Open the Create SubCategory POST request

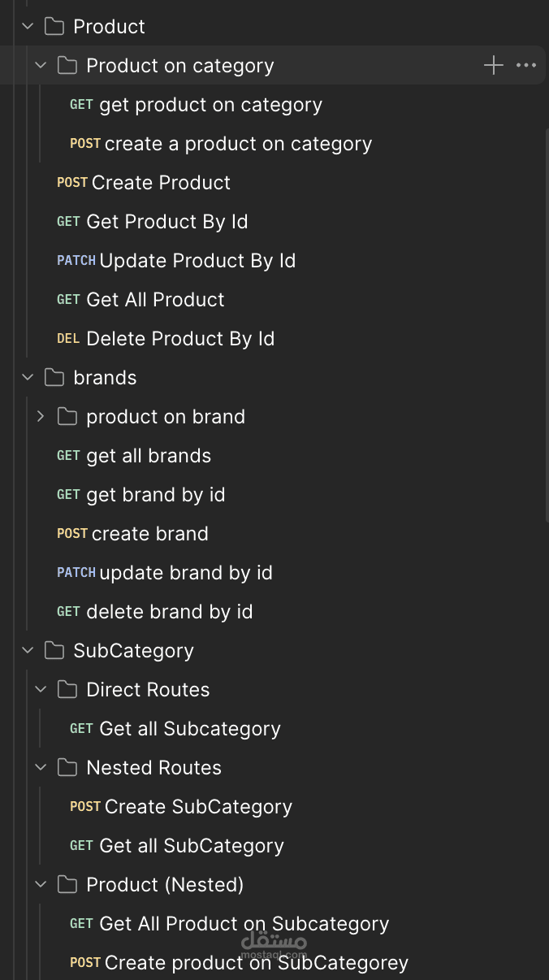coord(198,807)
